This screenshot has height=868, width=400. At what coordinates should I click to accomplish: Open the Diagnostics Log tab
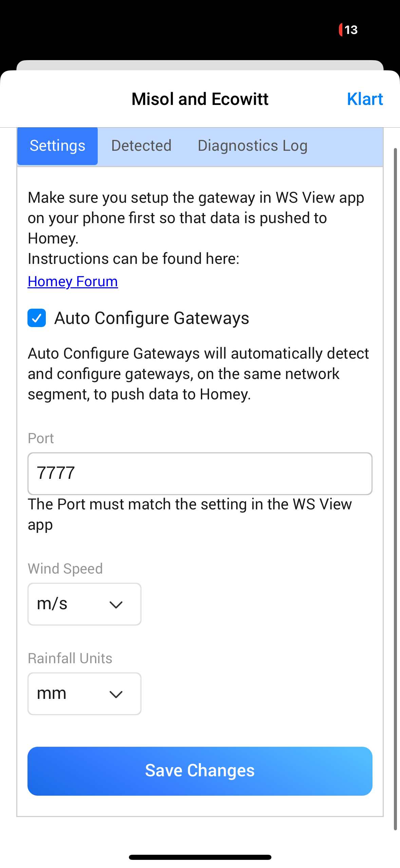[x=252, y=146]
